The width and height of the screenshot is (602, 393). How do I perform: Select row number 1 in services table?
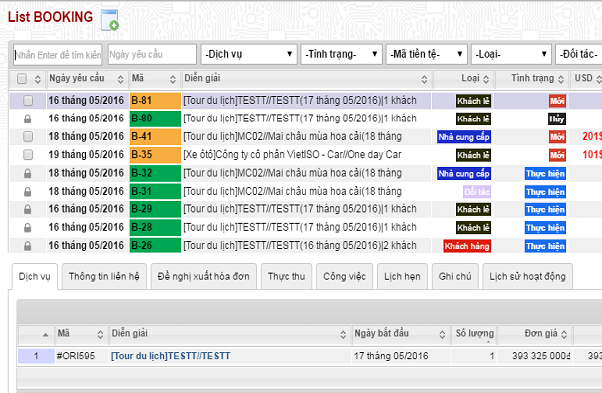[x=36, y=356]
